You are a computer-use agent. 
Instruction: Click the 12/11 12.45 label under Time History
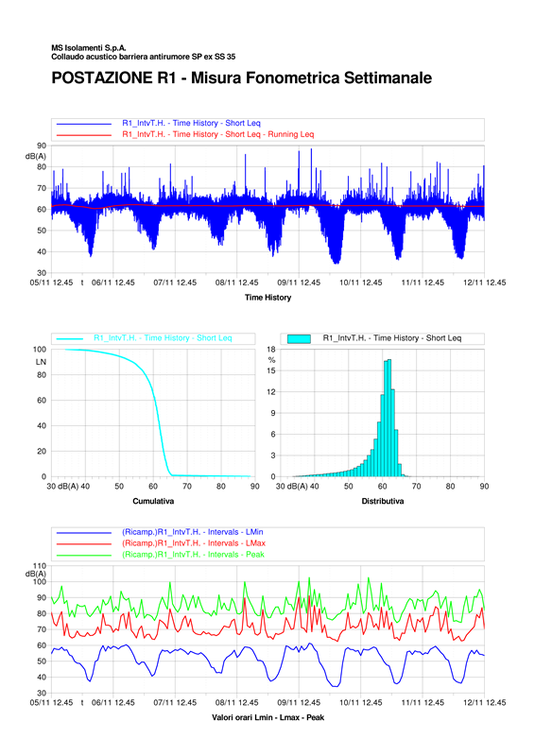(484, 283)
